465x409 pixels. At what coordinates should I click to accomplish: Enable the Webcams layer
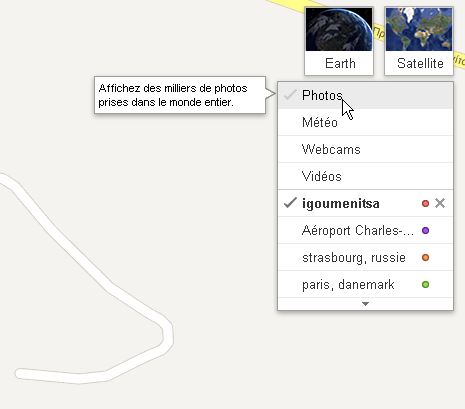[x=365, y=149]
